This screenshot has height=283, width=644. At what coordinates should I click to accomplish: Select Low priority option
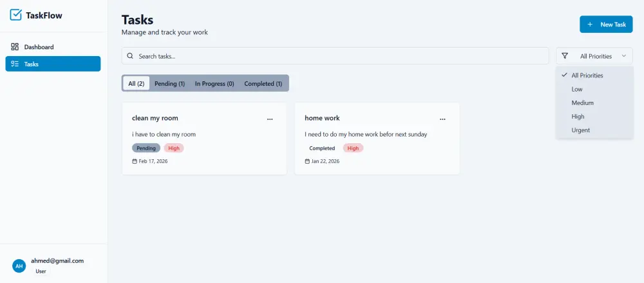[577, 89]
